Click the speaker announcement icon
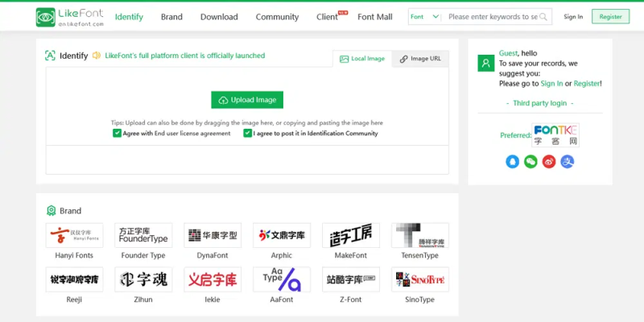Image resolution: width=644 pixels, height=322 pixels. click(97, 56)
